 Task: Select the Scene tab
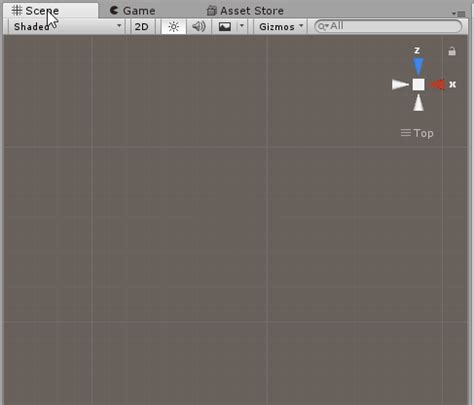(36, 11)
